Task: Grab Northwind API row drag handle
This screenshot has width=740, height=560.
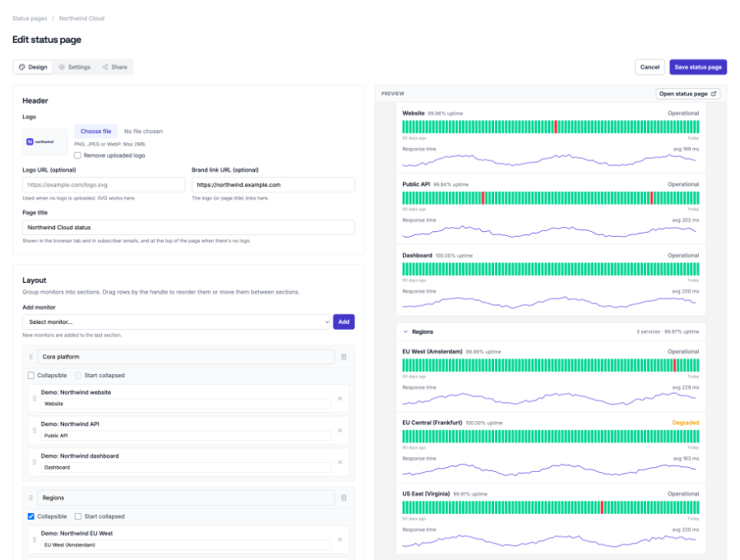Action: [x=35, y=430]
